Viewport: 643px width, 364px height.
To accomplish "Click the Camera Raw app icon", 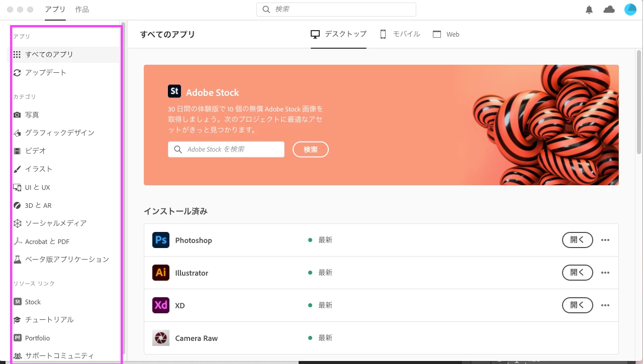I will tap(161, 338).
